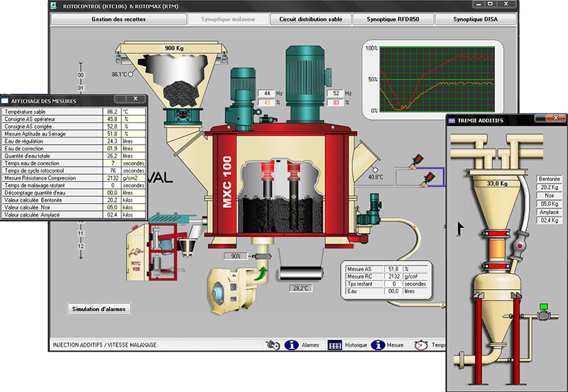568x392 pixels.
Task: Click the green fan airflow arrow
Action: click(x=262, y=273)
